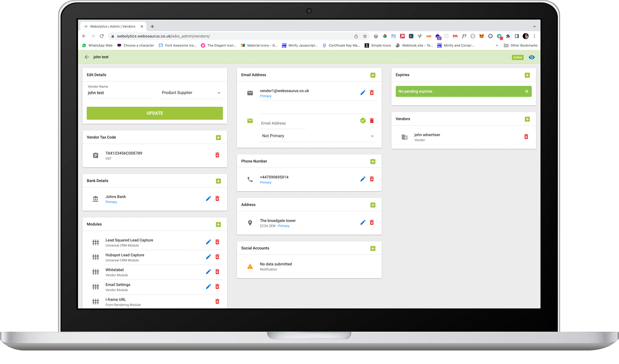The image size is (619, 364).
Task: Open the Not Primary dropdown under Email Address
Action: click(x=318, y=136)
